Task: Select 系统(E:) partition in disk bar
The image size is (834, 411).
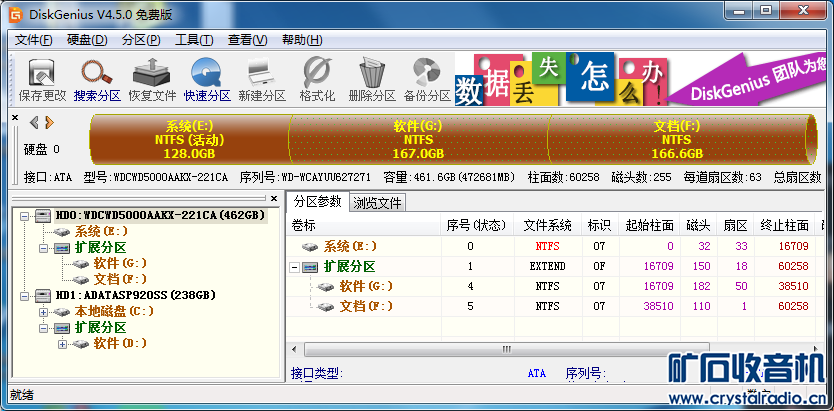Action: pos(189,140)
